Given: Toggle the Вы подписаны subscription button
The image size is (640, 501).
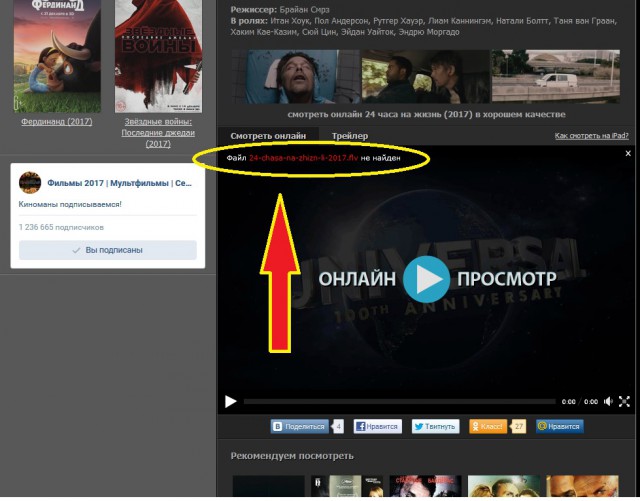Looking at the screenshot, I should 108,250.
